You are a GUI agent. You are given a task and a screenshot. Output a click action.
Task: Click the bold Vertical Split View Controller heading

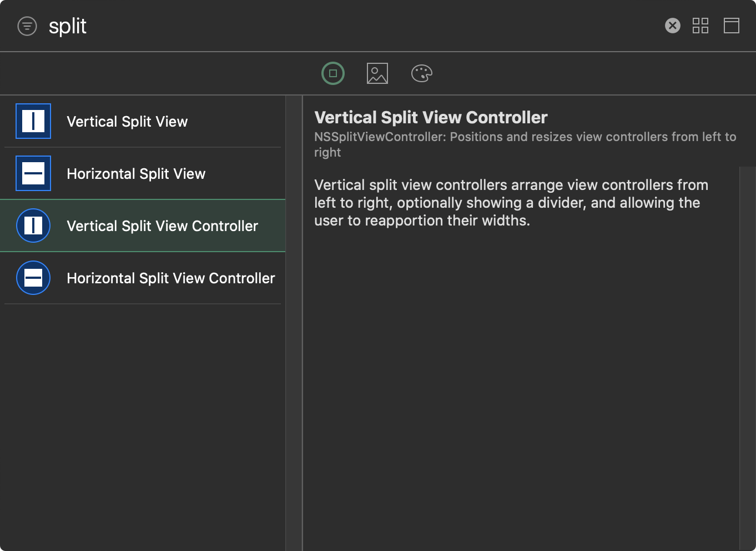pyautogui.click(x=431, y=118)
